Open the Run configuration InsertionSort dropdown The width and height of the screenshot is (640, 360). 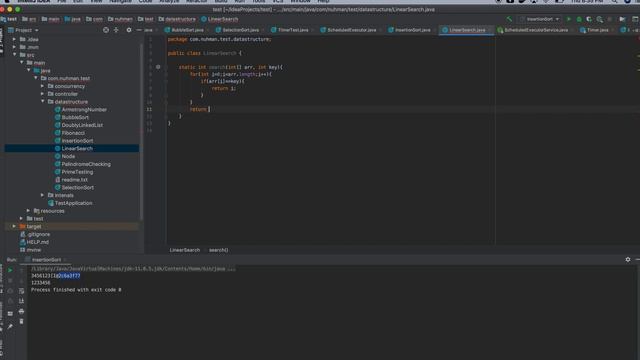(x=540, y=19)
